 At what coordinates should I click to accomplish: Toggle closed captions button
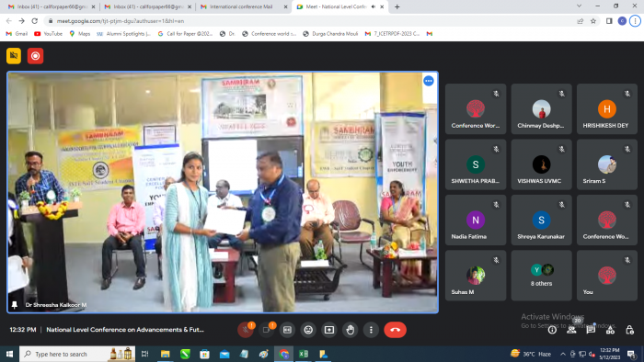coord(287,330)
